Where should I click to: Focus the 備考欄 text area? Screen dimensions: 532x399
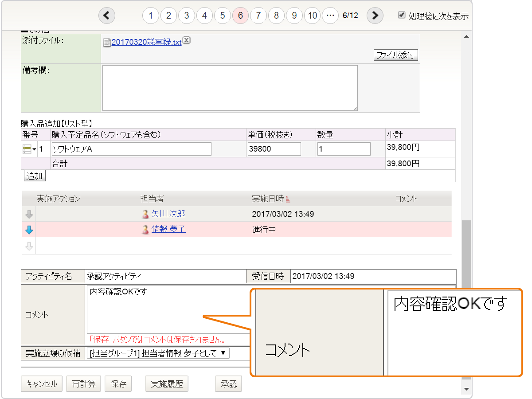pos(230,88)
